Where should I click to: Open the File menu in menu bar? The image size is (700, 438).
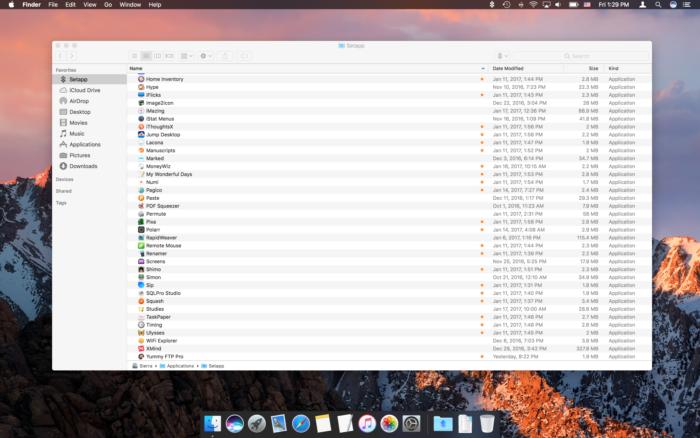pos(53,4)
